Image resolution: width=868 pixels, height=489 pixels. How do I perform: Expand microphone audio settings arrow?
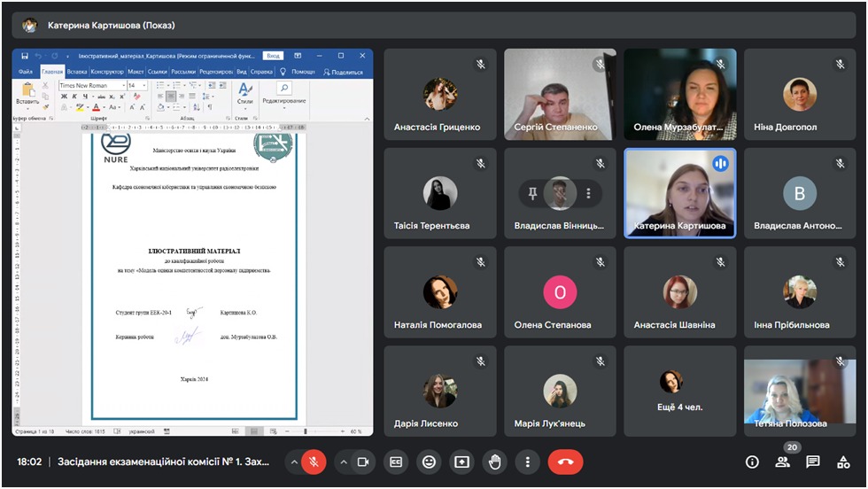(x=293, y=462)
